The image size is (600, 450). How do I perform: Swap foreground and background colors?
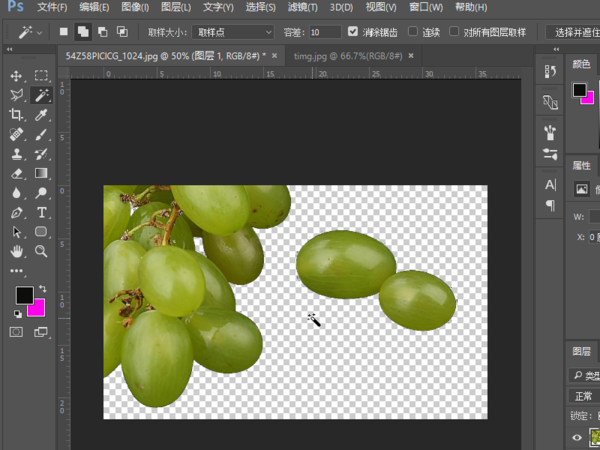(x=42, y=289)
